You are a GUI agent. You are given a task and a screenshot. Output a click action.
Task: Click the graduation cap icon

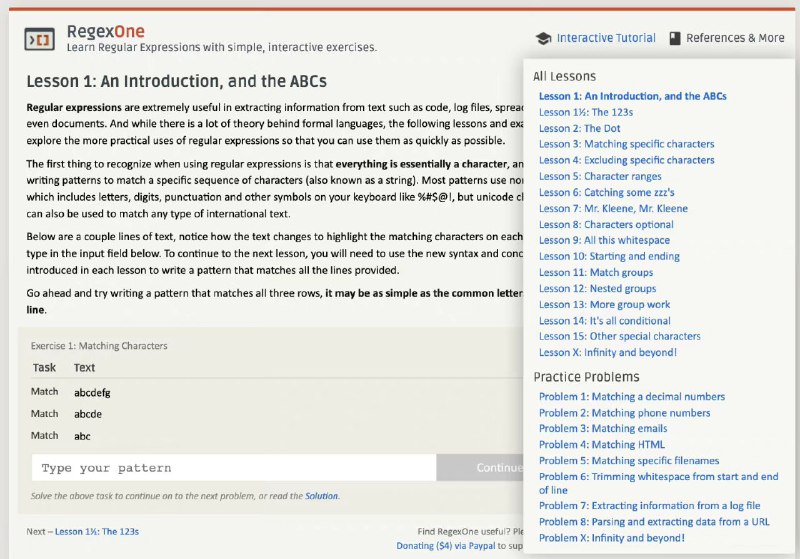pos(543,38)
